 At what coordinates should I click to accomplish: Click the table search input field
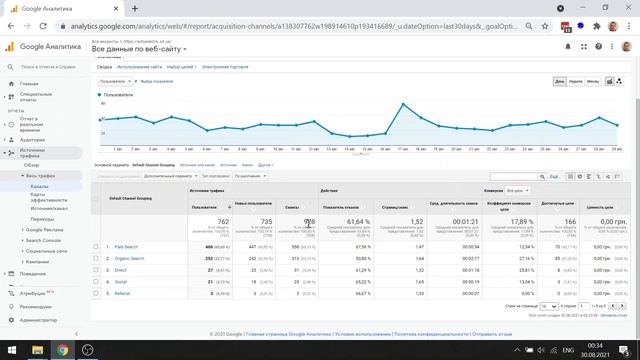[x=514, y=176]
